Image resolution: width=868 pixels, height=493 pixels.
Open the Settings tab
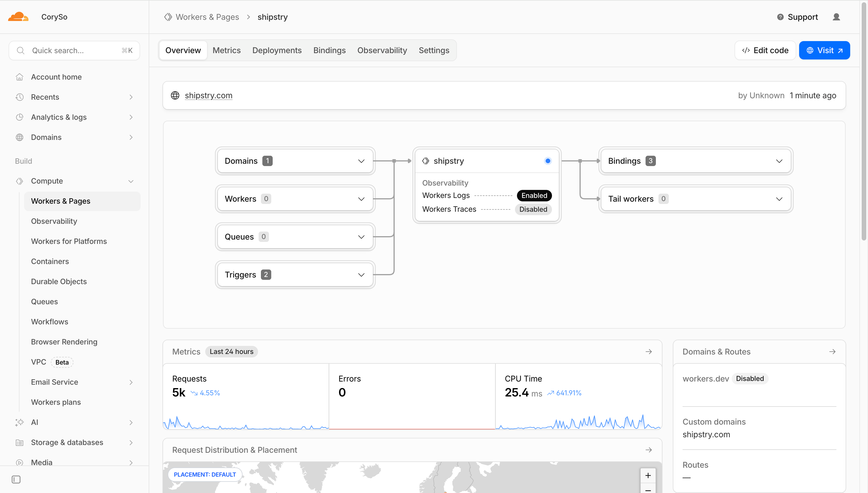point(434,51)
